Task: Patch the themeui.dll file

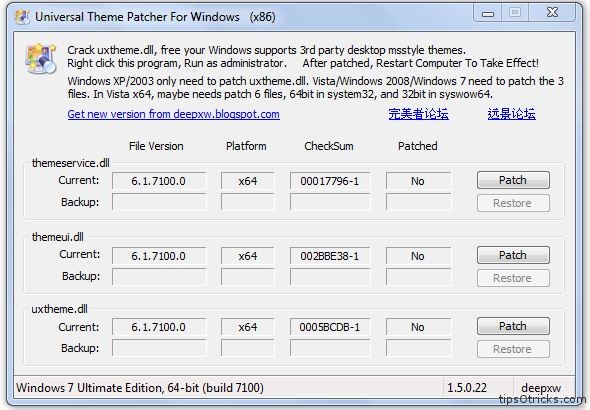Action: coord(513,255)
